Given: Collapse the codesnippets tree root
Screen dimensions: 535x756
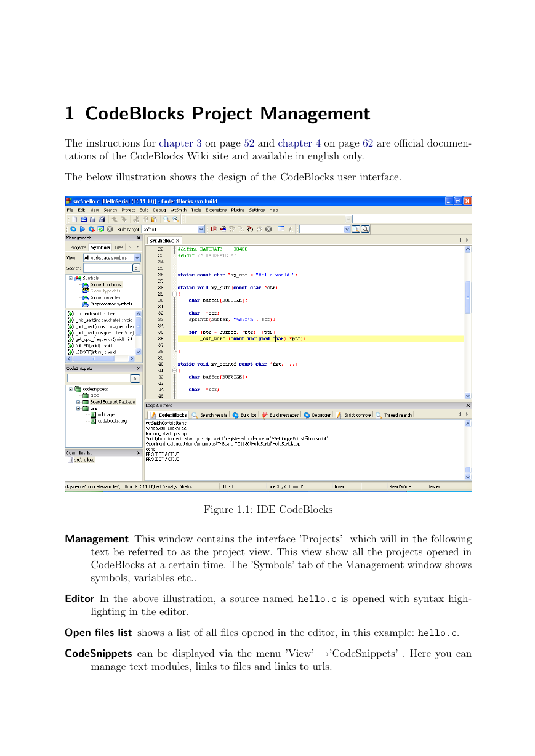Looking at the screenshot, I should coord(71,389).
